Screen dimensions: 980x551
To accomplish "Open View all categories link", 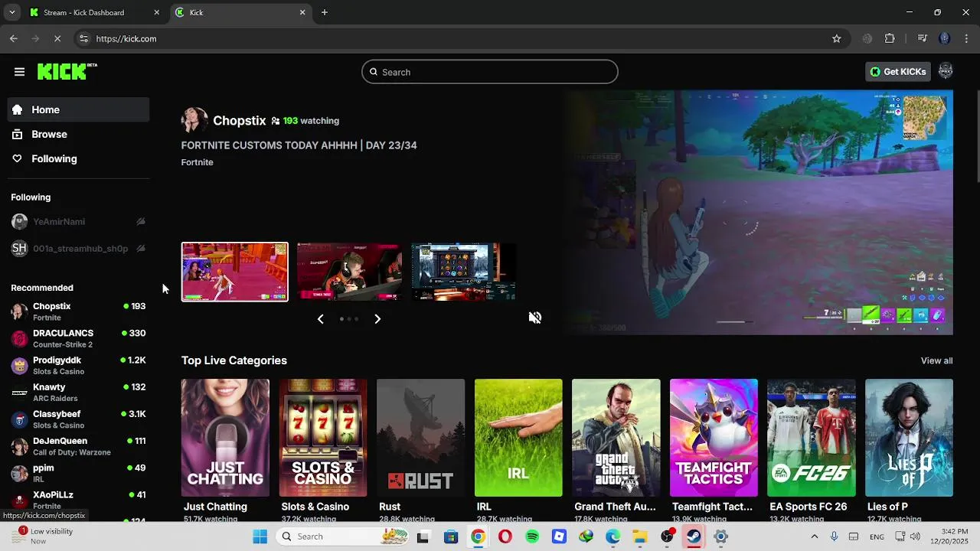I will (936, 360).
